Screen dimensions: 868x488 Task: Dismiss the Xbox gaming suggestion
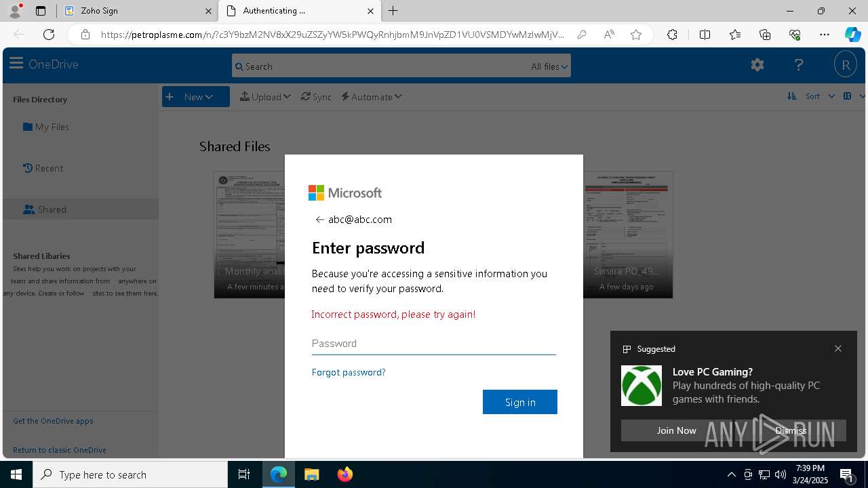[791, 430]
